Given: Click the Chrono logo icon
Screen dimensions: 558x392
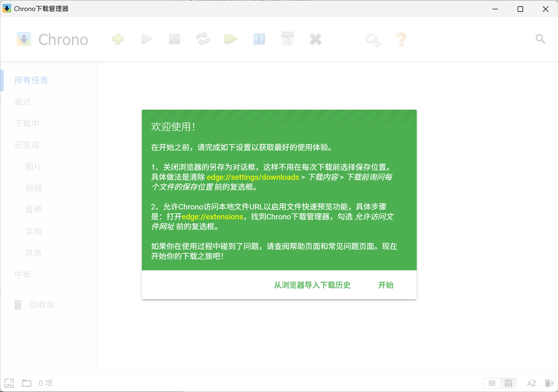Looking at the screenshot, I should click(x=24, y=39).
